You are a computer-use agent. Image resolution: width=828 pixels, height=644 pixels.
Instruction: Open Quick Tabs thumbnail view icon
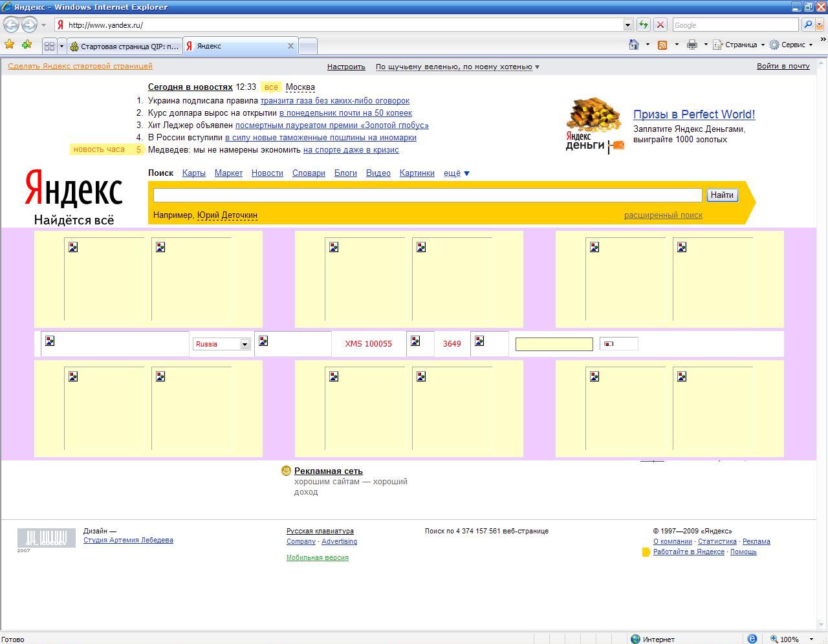coord(49,46)
